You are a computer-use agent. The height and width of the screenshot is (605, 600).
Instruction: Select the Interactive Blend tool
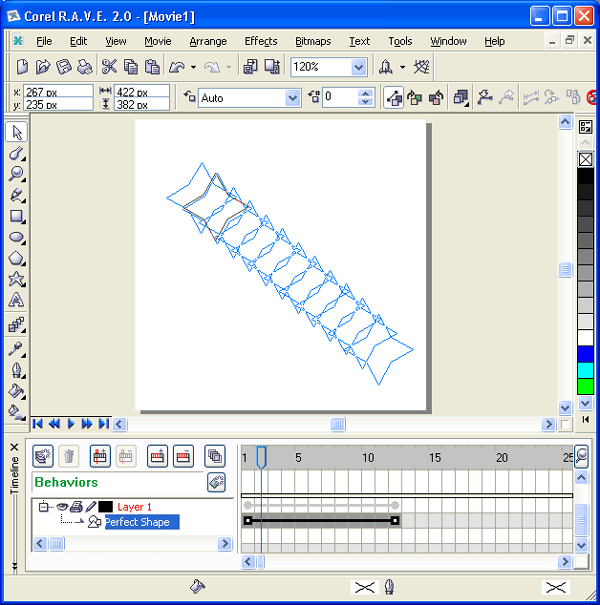17,324
